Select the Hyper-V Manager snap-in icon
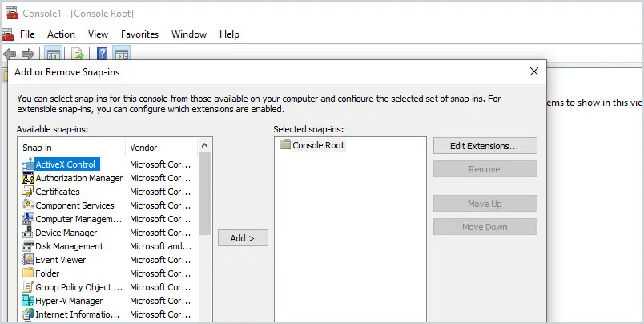 coord(27,301)
